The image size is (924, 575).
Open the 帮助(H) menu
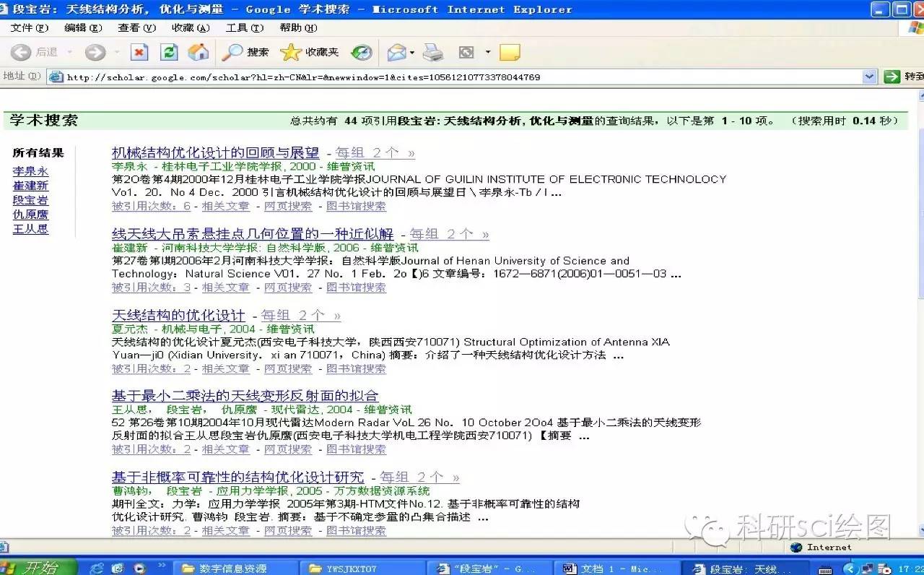[x=298, y=27]
